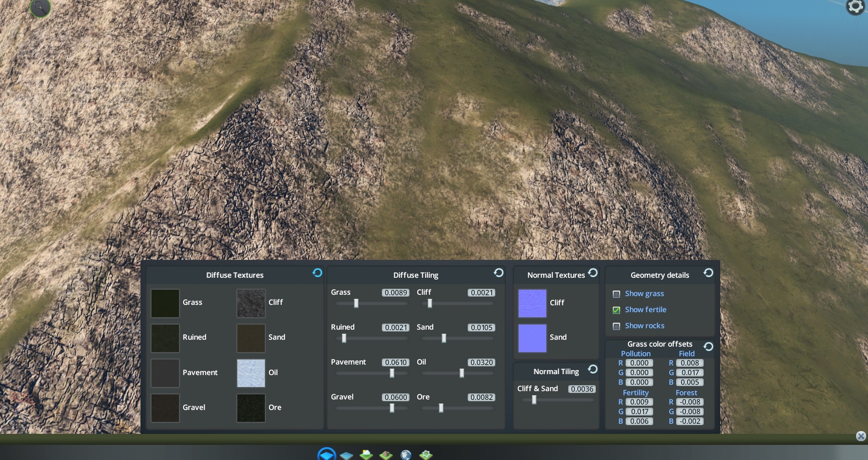Screen dimensions: 868x460
Task: Edit the Ore tiling value 0.0082
Action: pos(481,397)
